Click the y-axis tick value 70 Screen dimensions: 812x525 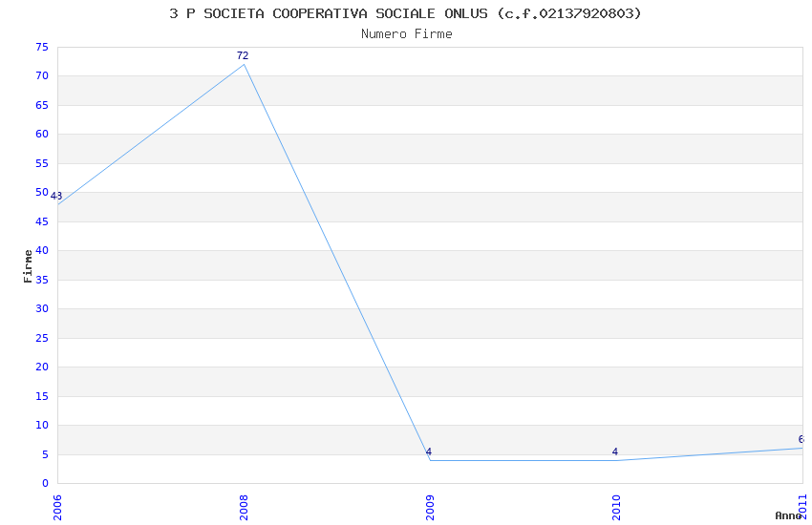point(42,75)
